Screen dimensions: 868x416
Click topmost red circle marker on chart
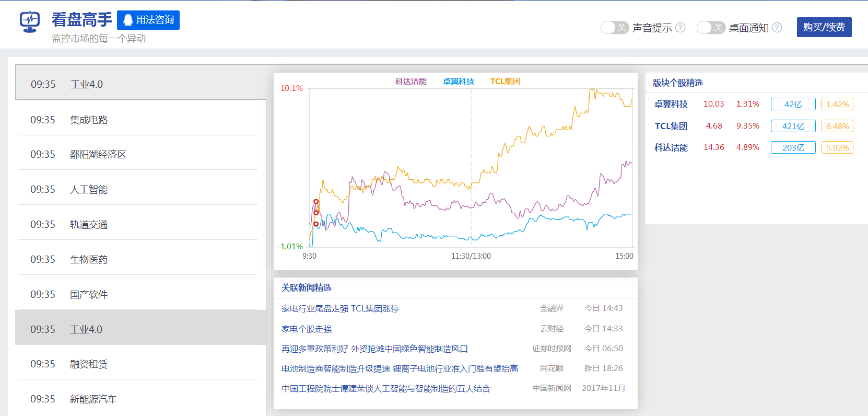point(316,202)
